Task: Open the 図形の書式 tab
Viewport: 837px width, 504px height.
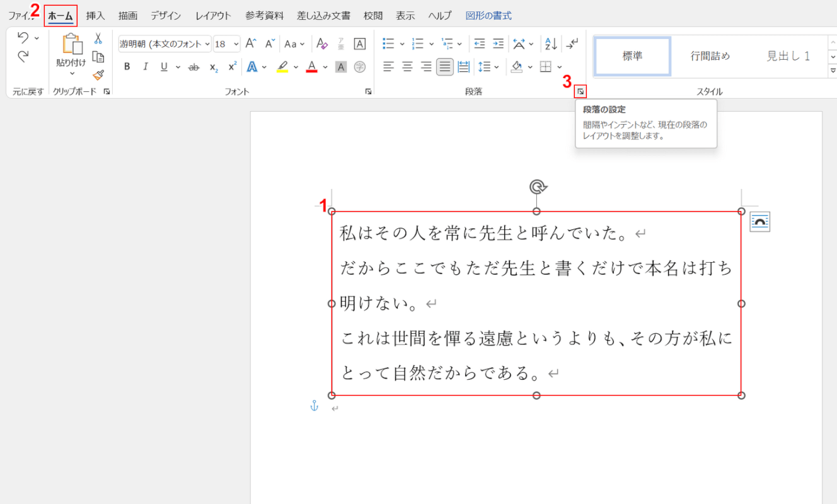Action: point(488,16)
